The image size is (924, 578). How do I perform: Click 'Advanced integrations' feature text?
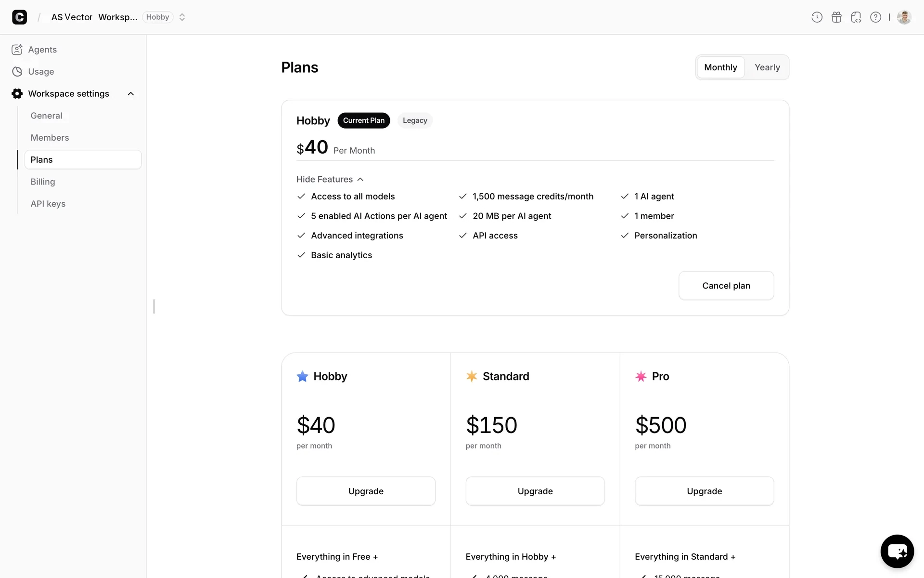point(357,236)
